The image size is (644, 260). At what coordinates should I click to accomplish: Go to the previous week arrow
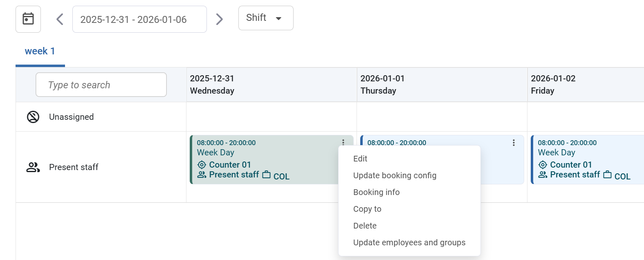60,19
